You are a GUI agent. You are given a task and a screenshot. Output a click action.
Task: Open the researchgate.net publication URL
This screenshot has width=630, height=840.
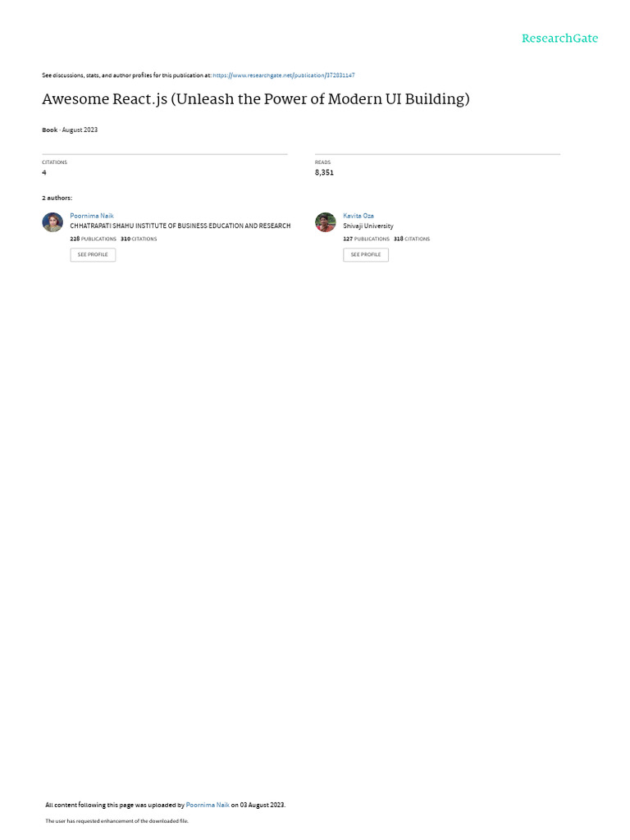pyautogui.click(x=283, y=75)
